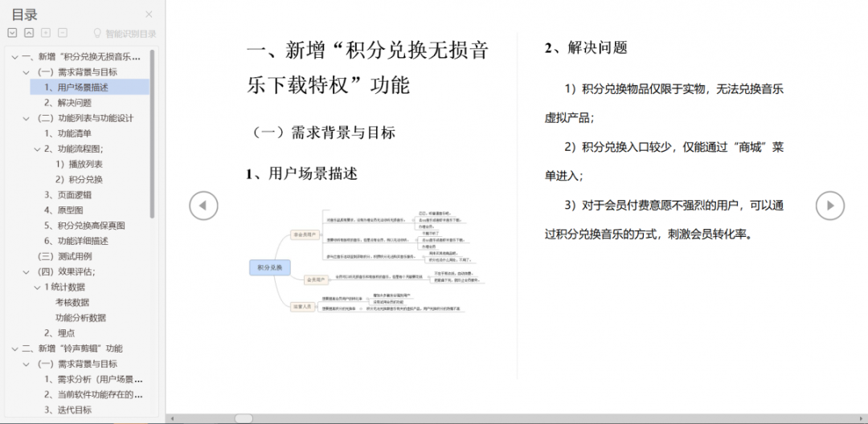Close the 目录 outline panel
Screen dimensions: 868x424
(149, 14)
